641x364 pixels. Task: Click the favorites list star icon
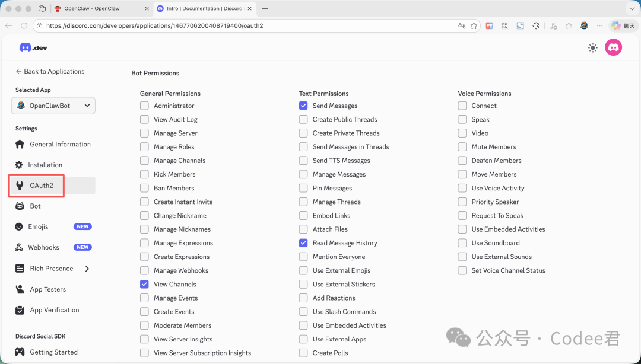569,25
